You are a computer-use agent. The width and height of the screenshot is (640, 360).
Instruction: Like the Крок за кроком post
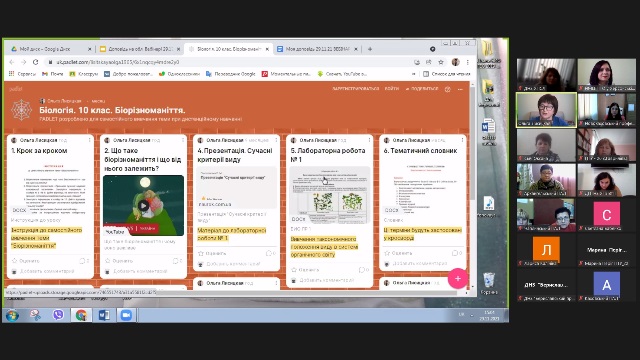(25, 260)
